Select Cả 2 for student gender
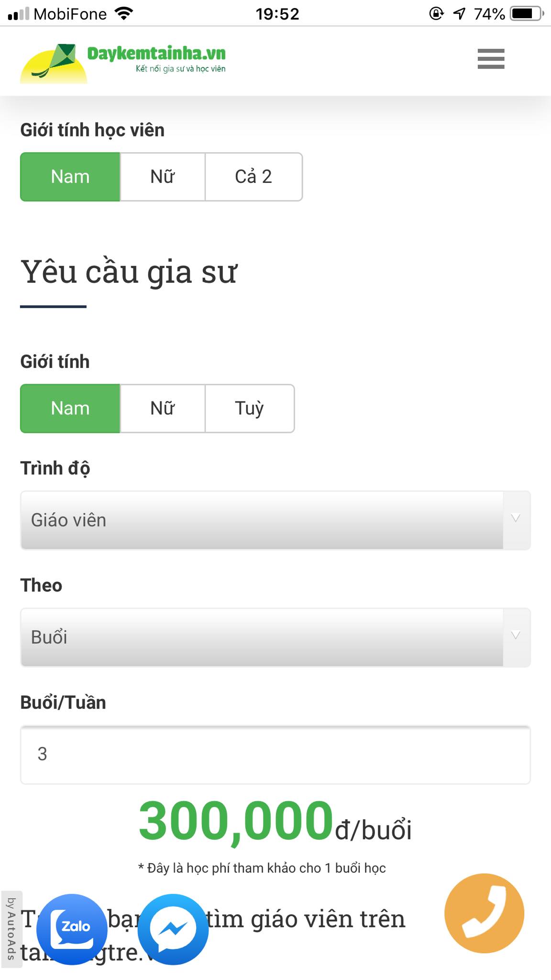The height and width of the screenshot is (980, 551). pos(253,177)
